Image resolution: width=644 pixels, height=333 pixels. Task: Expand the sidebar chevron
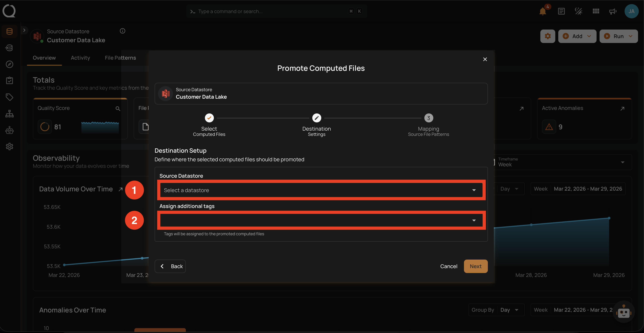pyautogui.click(x=24, y=30)
